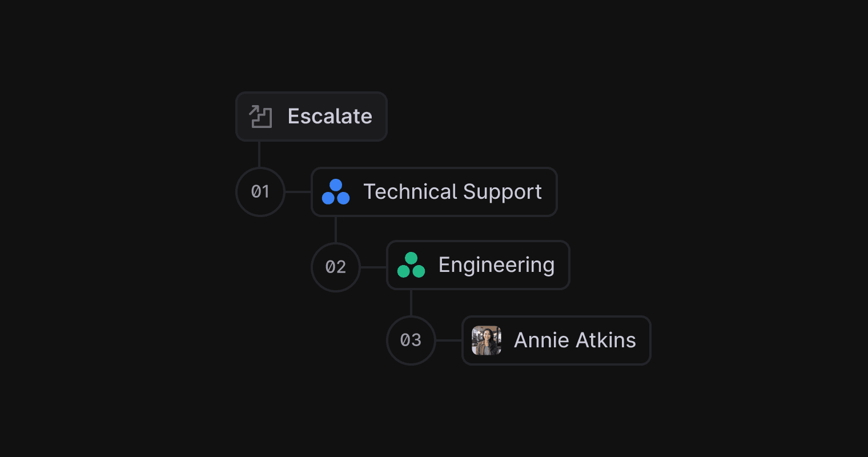Screen dimensions: 868x457
Task: Select the blue Technical Support team icon
Action: [336, 192]
